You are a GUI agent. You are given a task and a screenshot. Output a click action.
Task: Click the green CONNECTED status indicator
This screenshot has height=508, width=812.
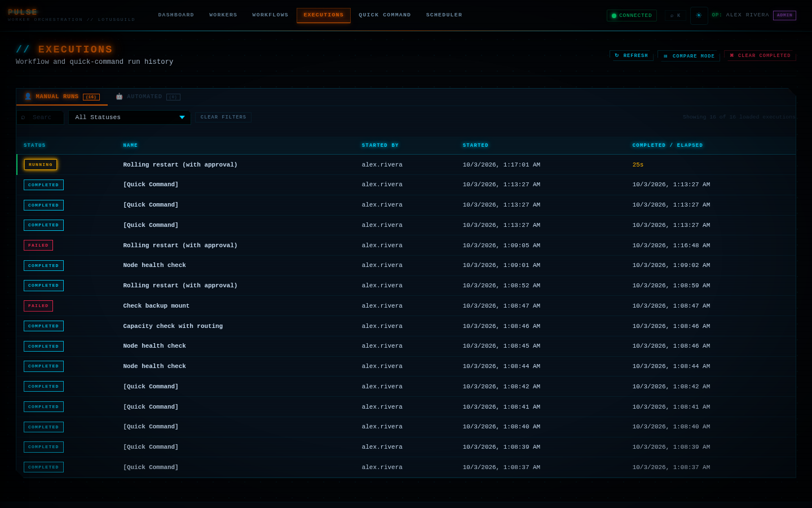click(632, 15)
